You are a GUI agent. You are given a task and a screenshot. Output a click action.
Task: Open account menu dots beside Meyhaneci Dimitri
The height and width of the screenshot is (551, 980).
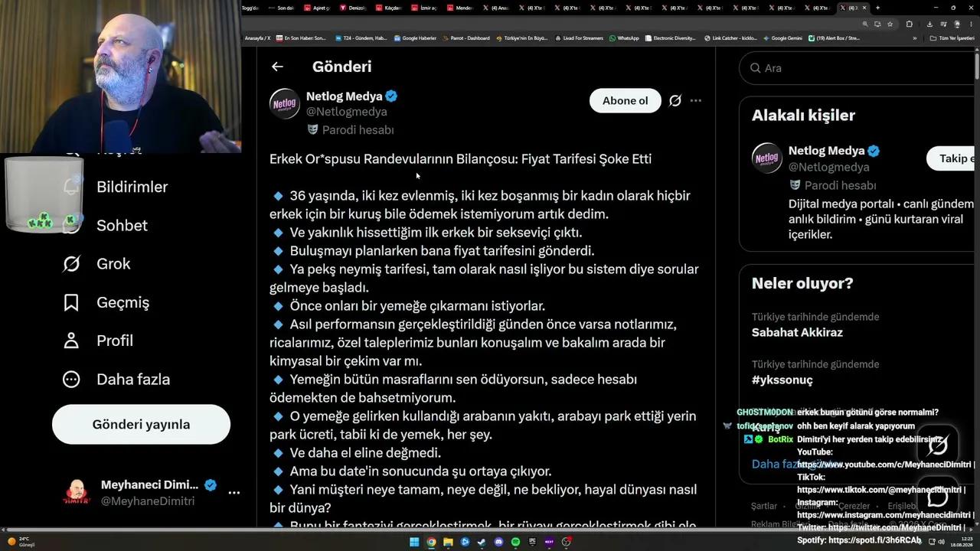tap(234, 492)
